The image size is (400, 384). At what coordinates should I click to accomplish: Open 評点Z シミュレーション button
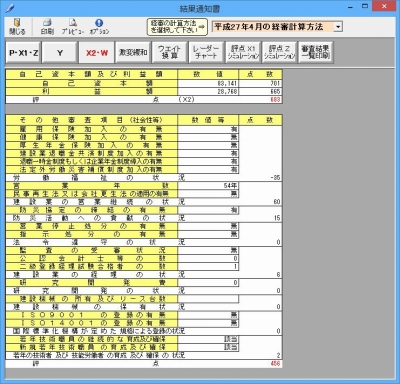[279, 53]
